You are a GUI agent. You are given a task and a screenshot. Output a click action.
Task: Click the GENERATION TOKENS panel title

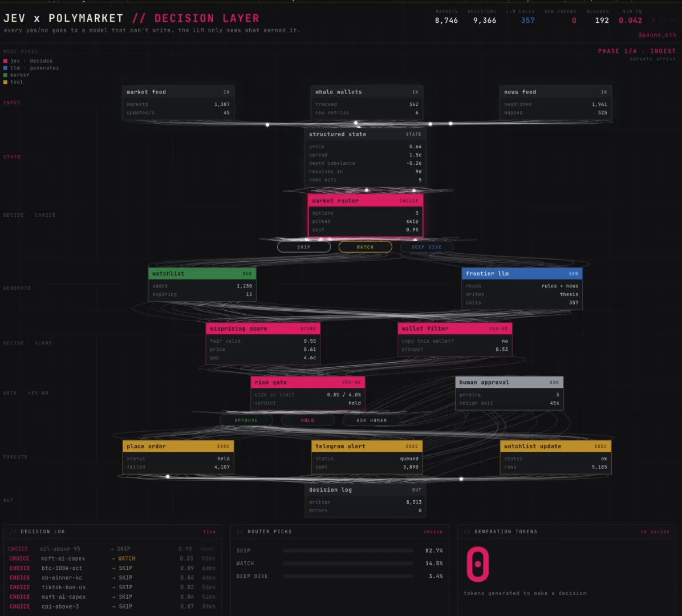(505, 532)
